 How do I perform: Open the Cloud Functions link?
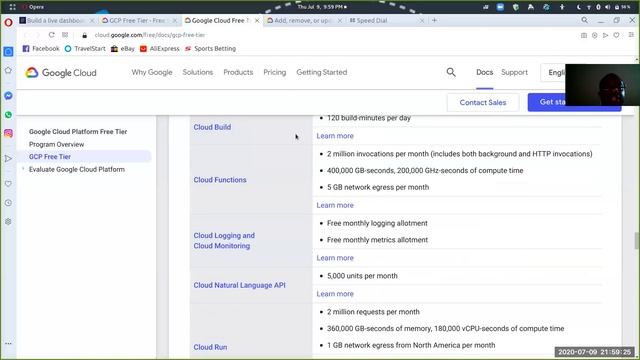[220, 180]
